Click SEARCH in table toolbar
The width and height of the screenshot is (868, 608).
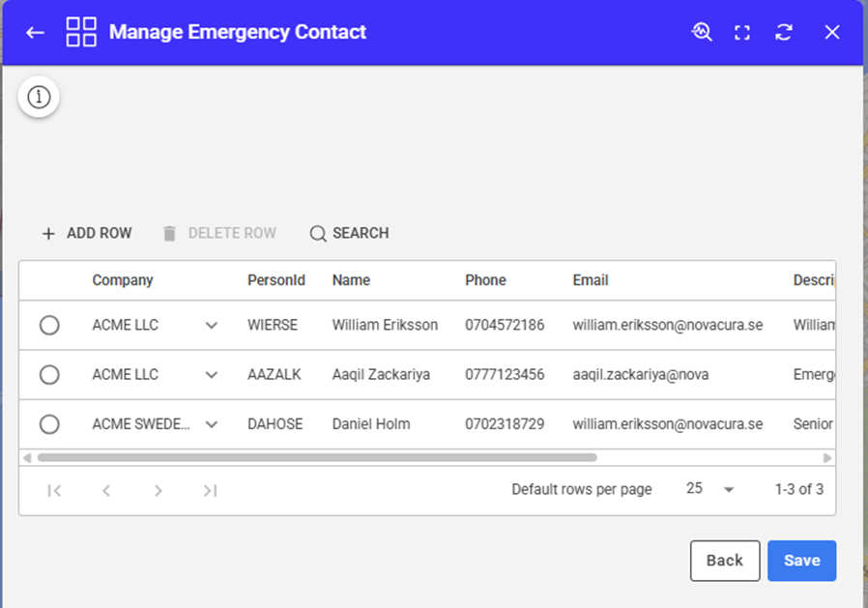[x=349, y=233]
